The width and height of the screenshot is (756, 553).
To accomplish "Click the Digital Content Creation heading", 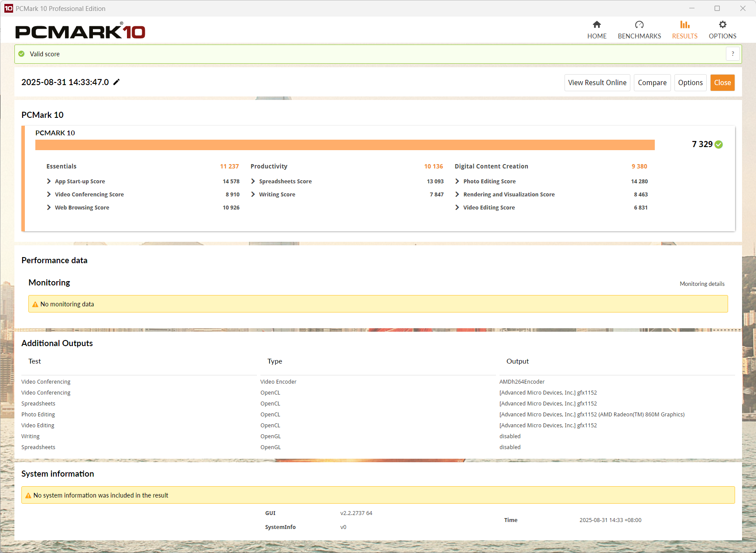I will 492,166.
